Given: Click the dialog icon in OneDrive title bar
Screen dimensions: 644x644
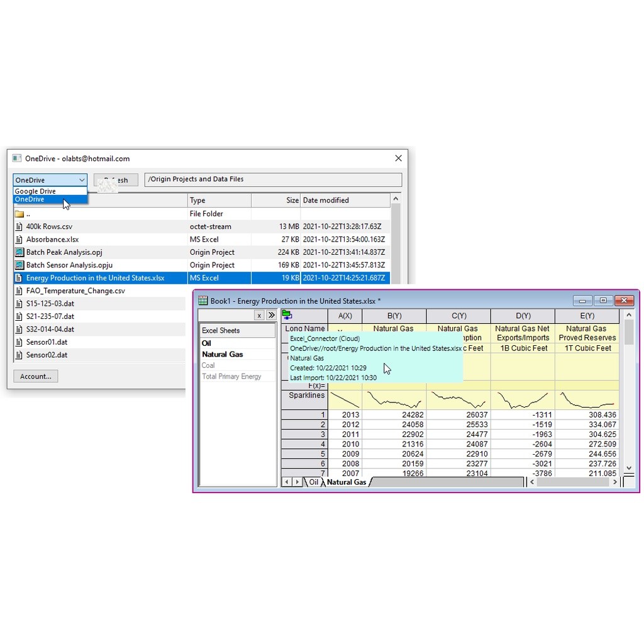Looking at the screenshot, I should 16,158.
